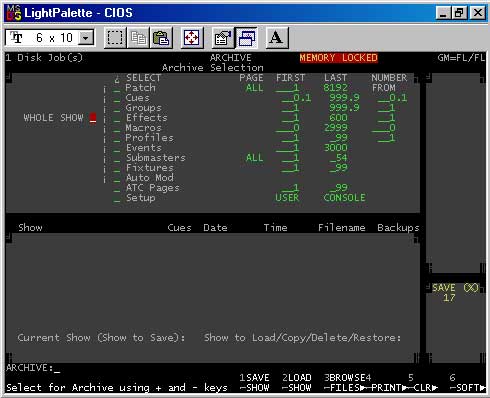Open the MS-DOS system menu icon
490x398 pixels.
click(14, 13)
